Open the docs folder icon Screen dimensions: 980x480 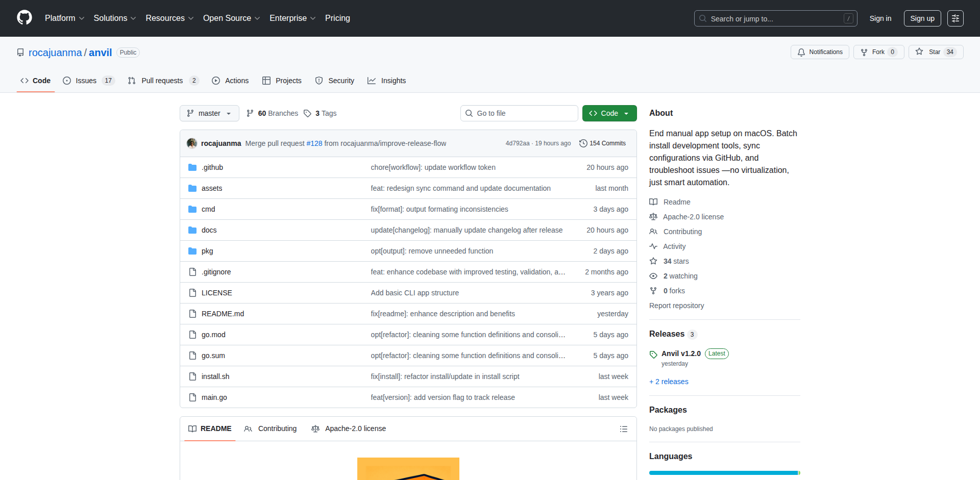[192, 230]
